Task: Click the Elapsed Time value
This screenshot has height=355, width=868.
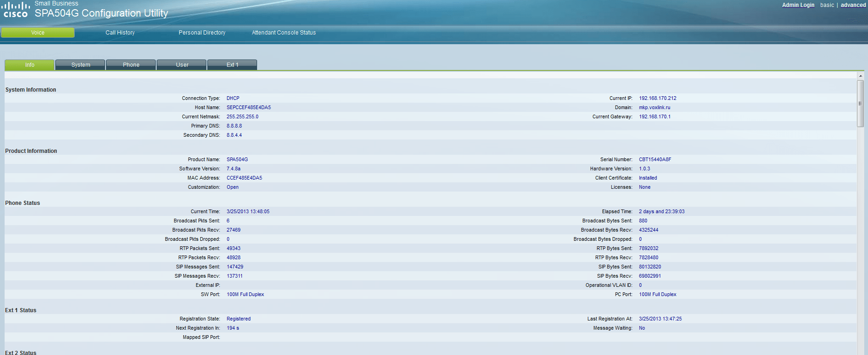Action: pos(662,211)
